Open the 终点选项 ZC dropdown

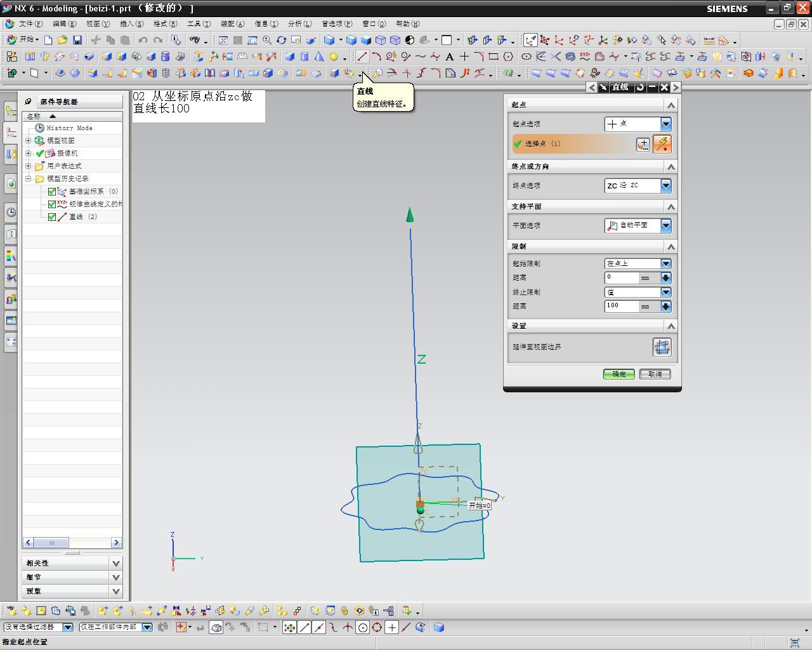tap(665, 185)
